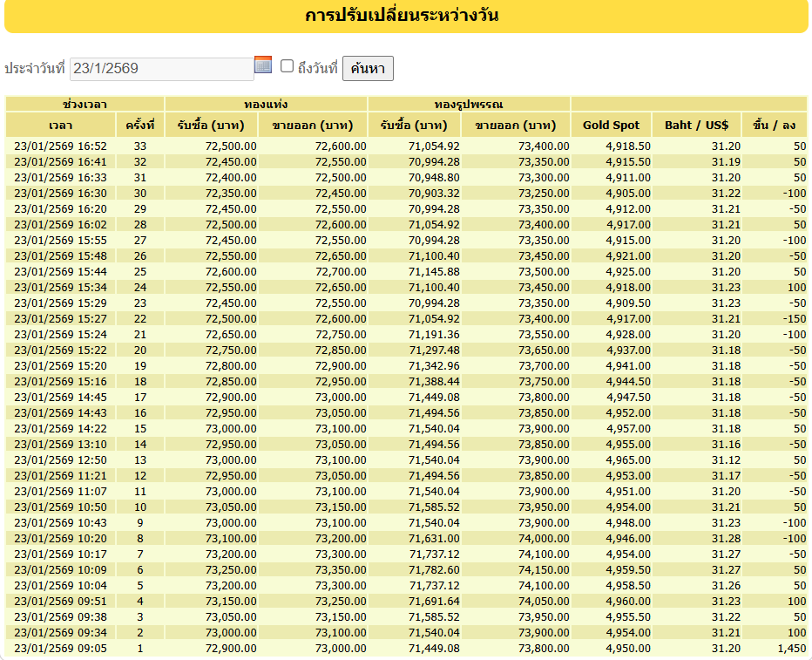Focus the date field showing 23/1/2569

point(162,69)
